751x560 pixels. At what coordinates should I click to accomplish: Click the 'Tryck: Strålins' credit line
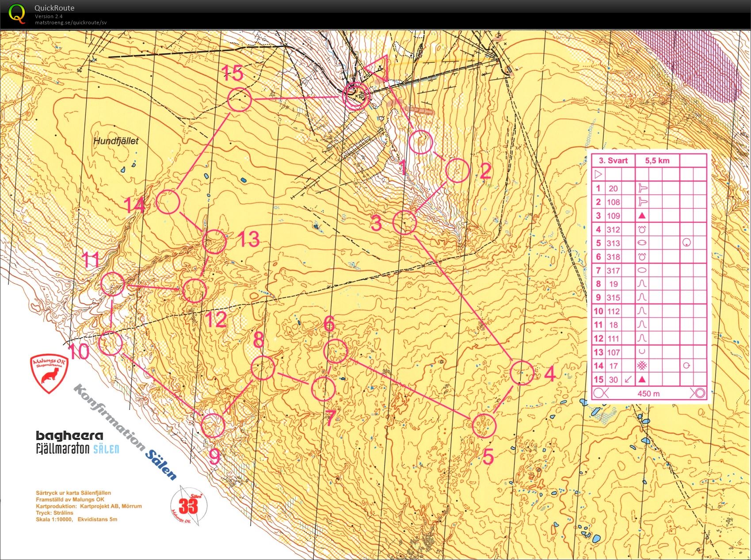(x=55, y=513)
